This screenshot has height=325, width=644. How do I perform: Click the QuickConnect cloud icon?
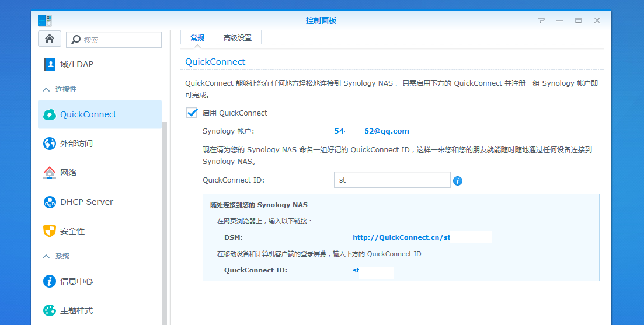point(50,114)
